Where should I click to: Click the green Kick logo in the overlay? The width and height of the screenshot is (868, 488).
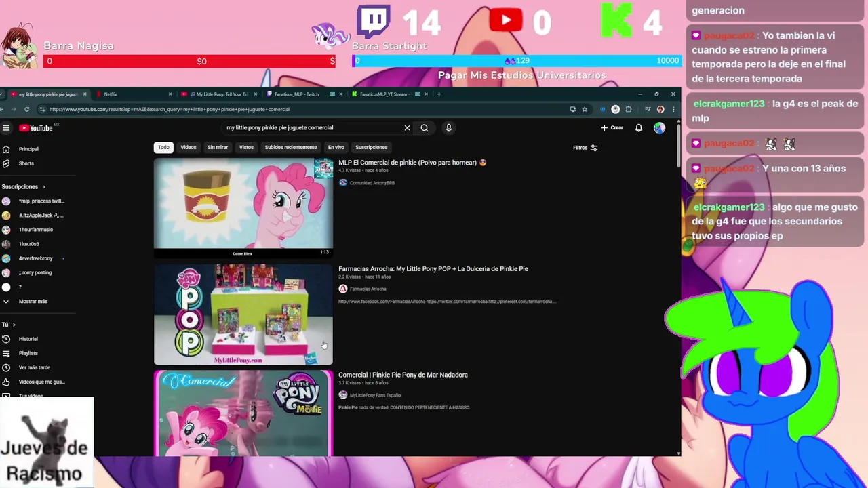[617, 20]
